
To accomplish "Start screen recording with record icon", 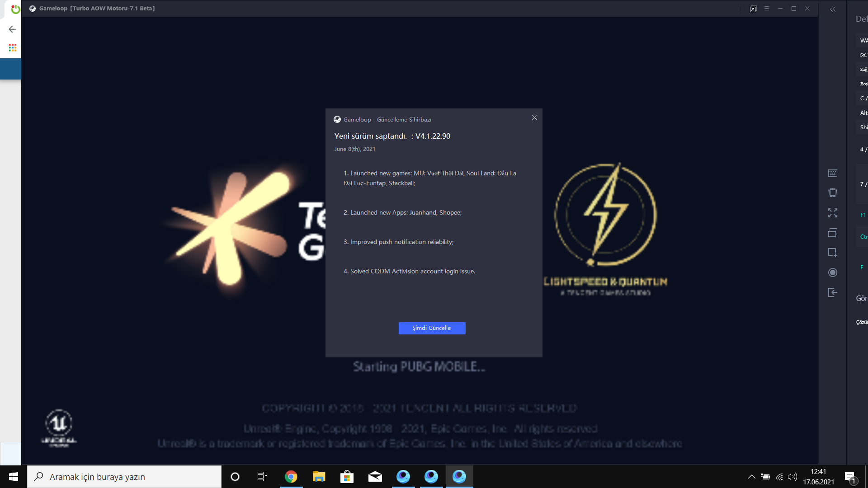I will coord(832,272).
